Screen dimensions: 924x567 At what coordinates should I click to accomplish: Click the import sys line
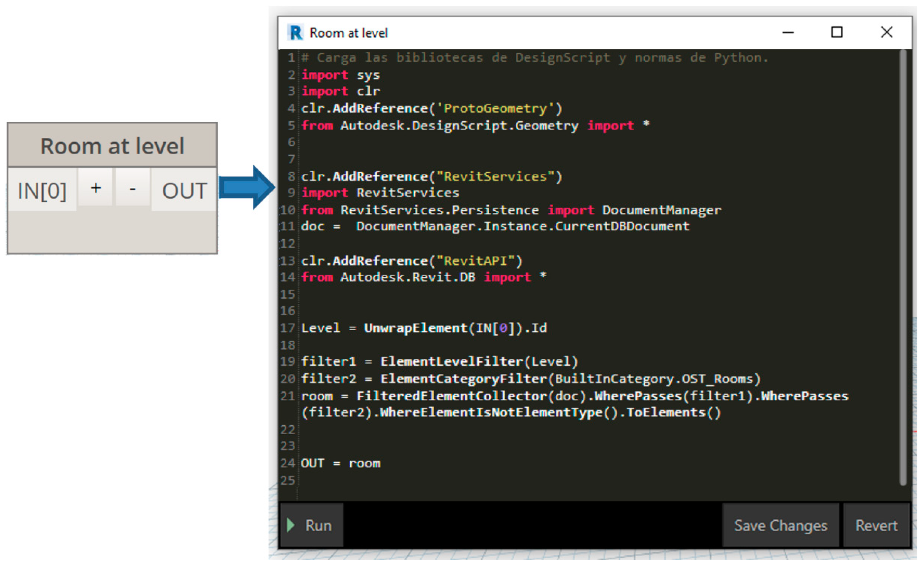tap(340, 75)
